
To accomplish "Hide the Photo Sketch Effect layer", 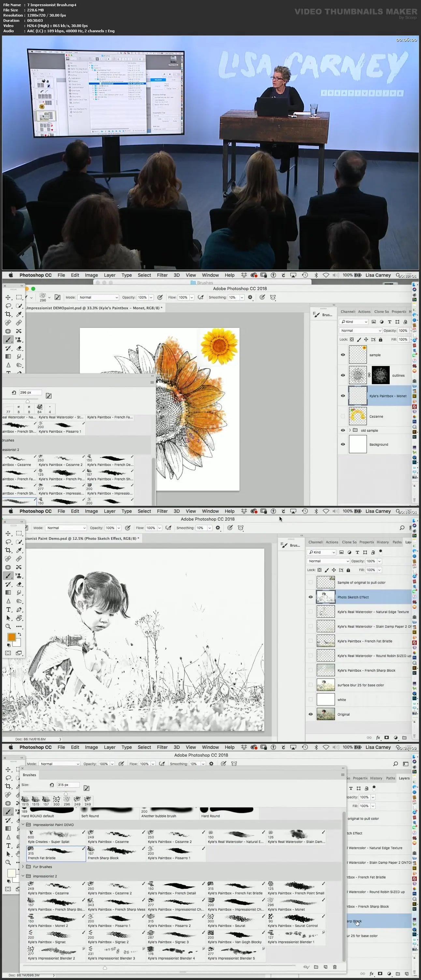I will pos(310,597).
